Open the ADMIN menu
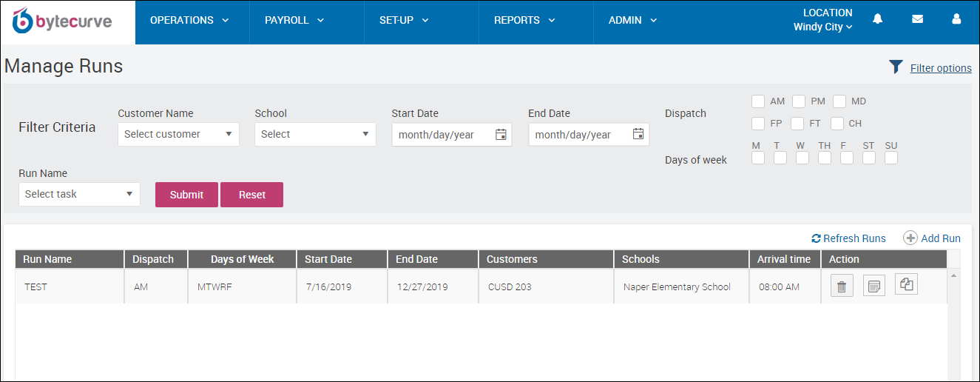The height and width of the screenshot is (382, 980). [633, 21]
